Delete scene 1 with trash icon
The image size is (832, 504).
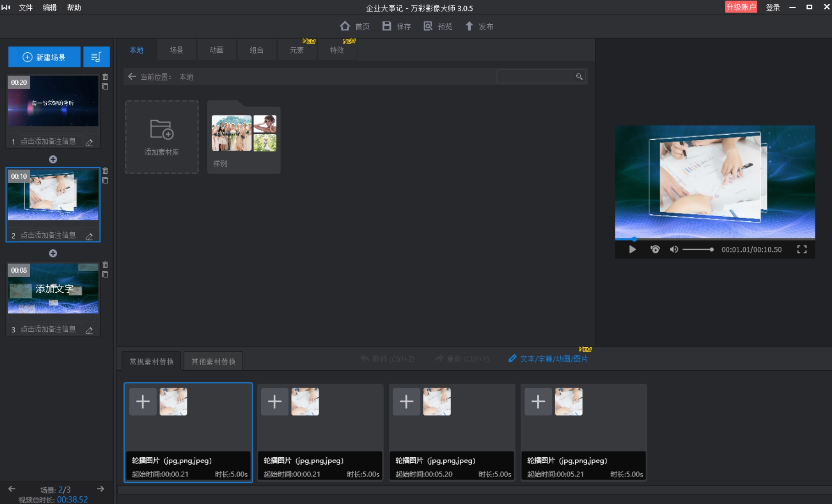105,77
